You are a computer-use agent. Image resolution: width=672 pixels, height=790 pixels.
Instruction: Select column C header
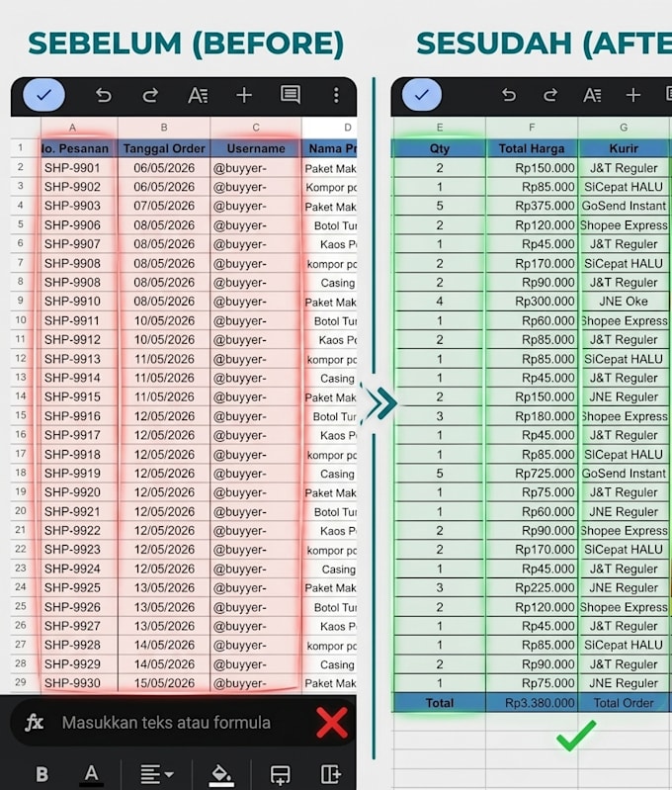[x=256, y=128]
